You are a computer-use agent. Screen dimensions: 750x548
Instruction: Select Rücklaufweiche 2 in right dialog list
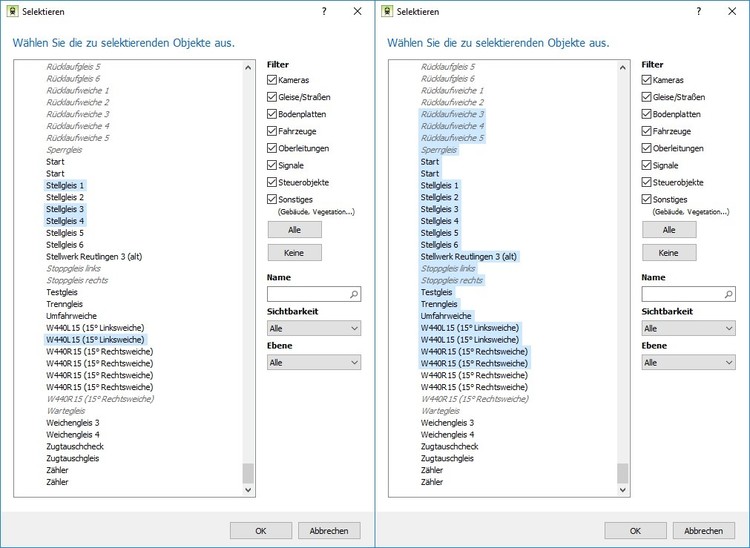452,102
